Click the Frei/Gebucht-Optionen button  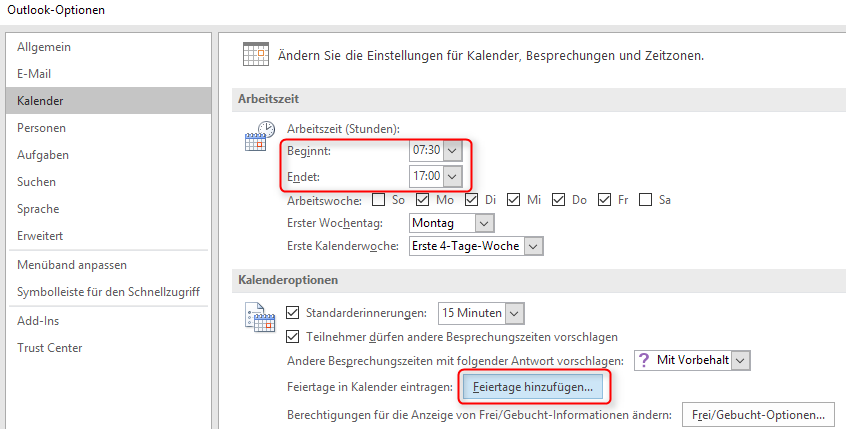tap(758, 415)
